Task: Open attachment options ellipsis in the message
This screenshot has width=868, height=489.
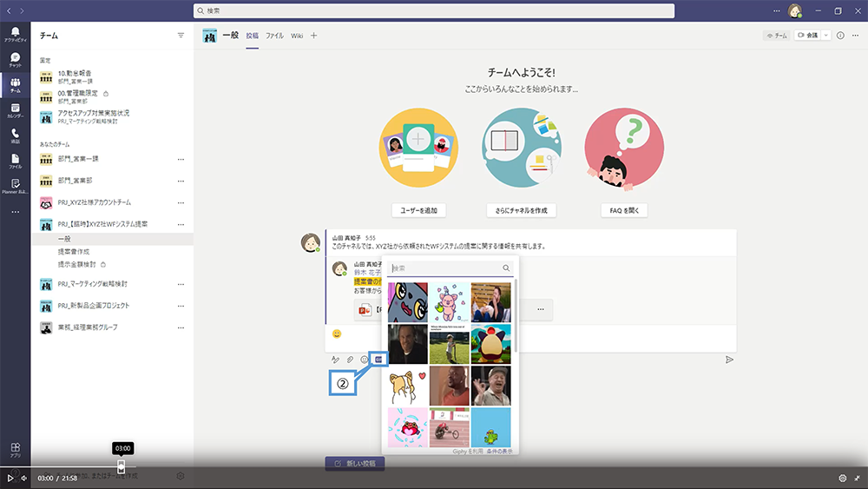Action: click(x=540, y=309)
